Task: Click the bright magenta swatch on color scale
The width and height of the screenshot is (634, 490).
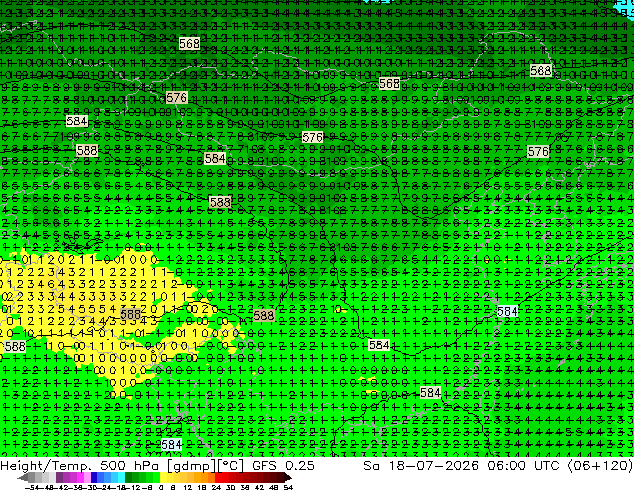Action: click(80, 477)
